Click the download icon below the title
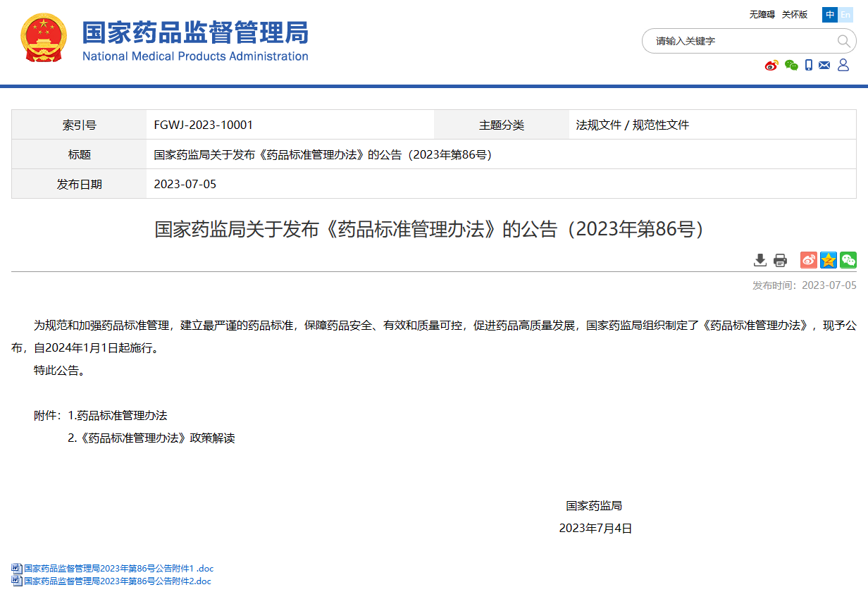This screenshot has width=868, height=611. pyautogui.click(x=760, y=260)
